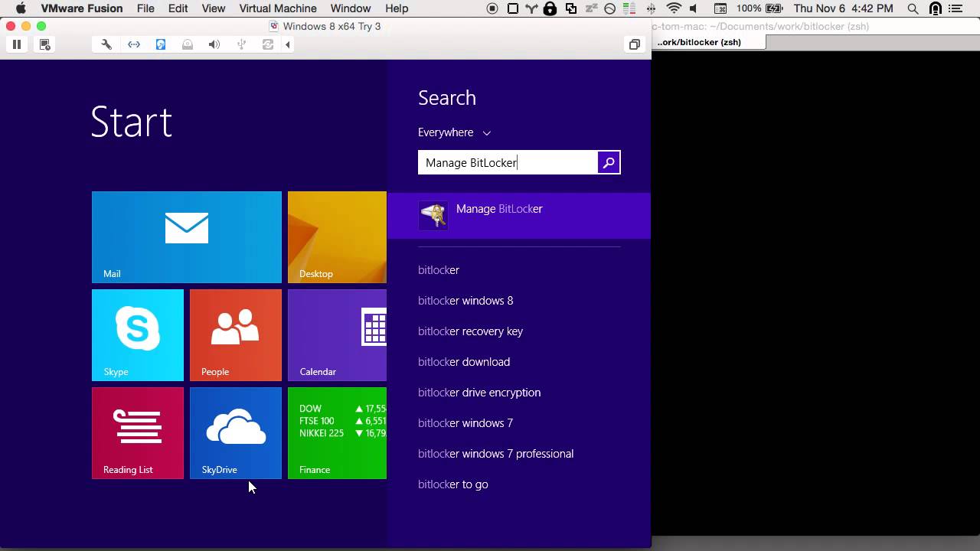This screenshot has width=980, height=551.
Task: Select 'bitlocker recovery key' suggestion
Action: (470, 331)
